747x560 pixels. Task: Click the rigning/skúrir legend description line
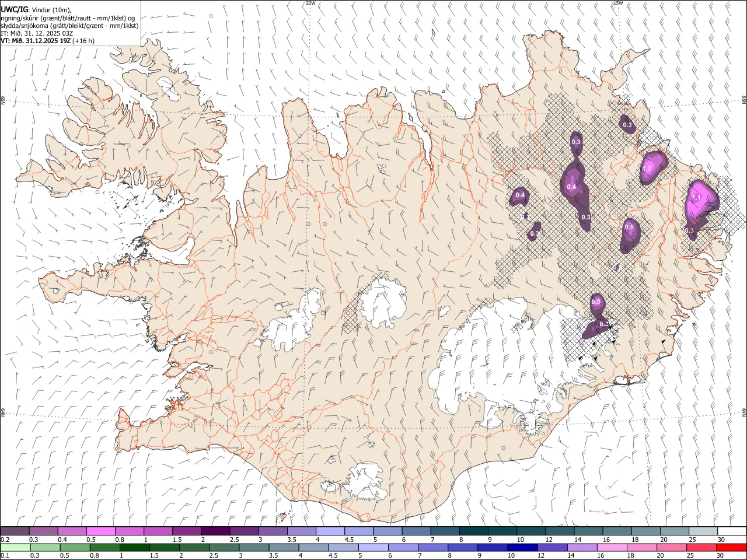[x=68, y=17]
